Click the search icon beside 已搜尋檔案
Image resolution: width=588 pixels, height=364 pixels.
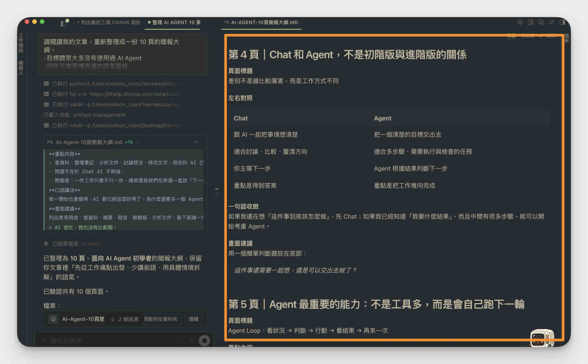(x=46, y=243)
